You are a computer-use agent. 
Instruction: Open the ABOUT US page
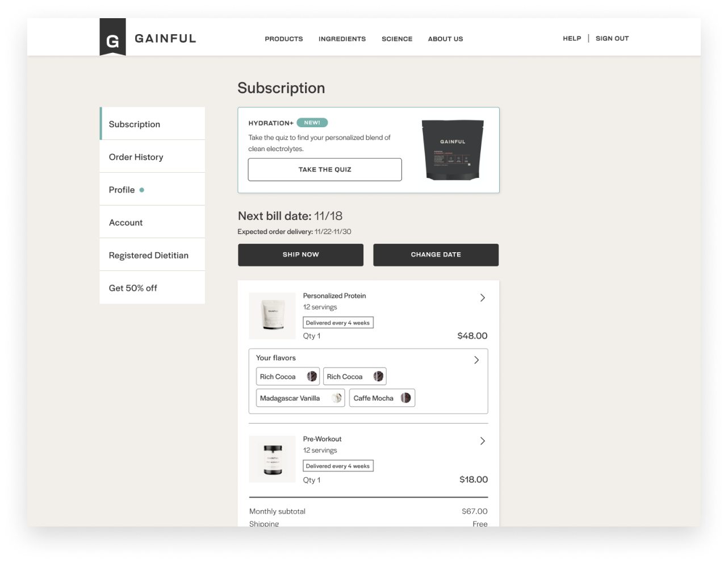coord(445,39)
